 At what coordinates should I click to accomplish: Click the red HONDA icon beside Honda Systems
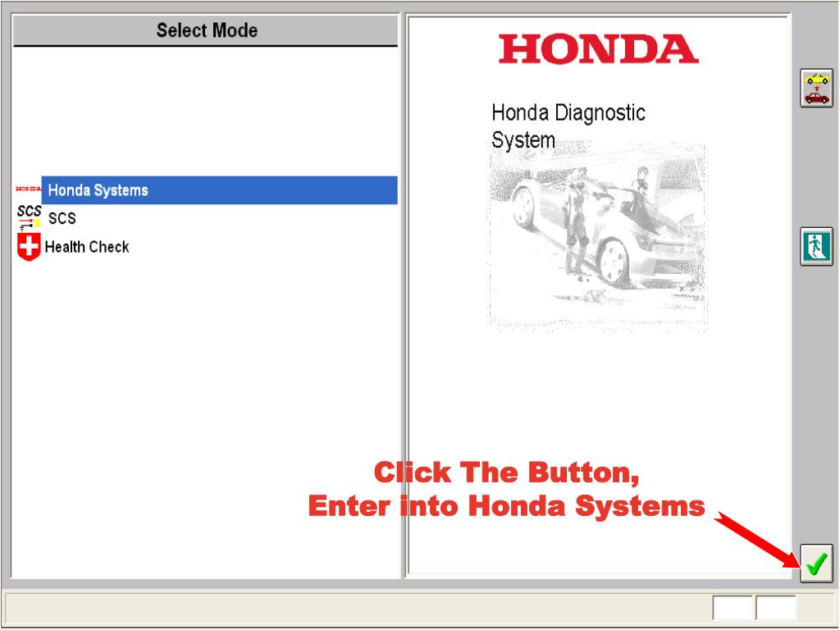click(29, 189)
